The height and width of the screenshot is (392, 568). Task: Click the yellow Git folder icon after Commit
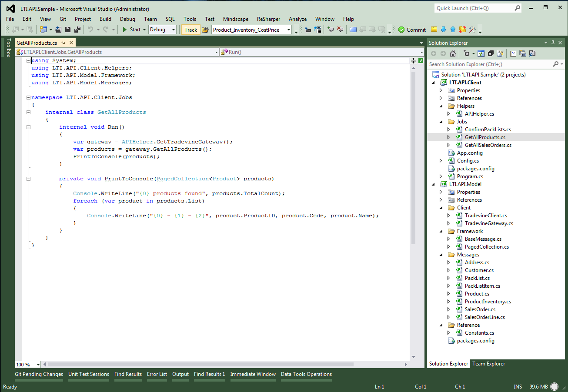tap(434, 29)
